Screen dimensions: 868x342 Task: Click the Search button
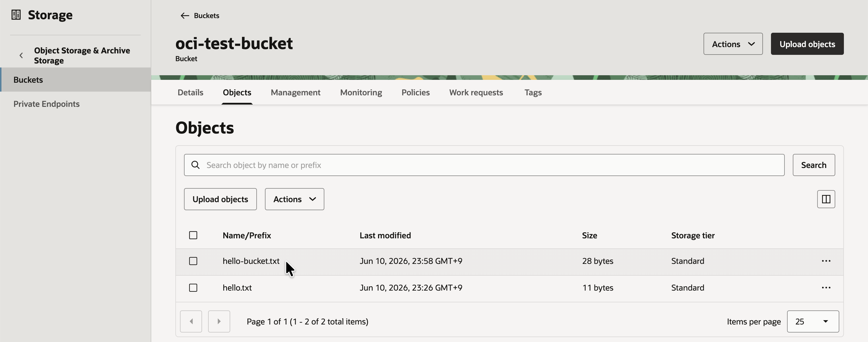point(813,165)
